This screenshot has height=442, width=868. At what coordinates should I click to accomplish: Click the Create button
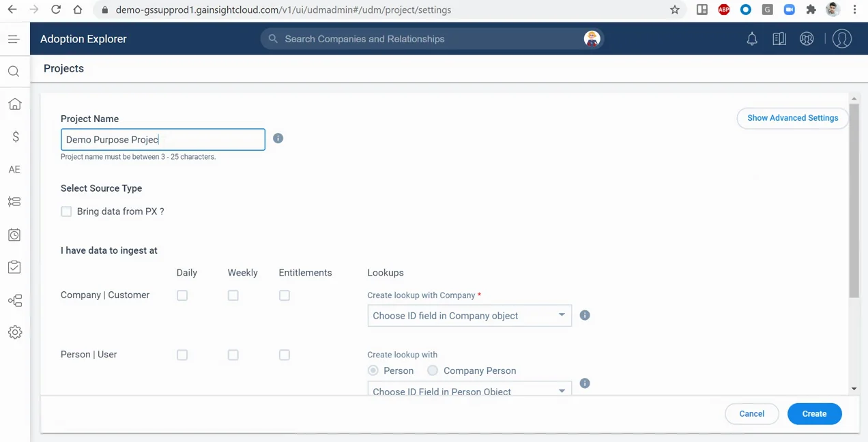tap(814, 413)
